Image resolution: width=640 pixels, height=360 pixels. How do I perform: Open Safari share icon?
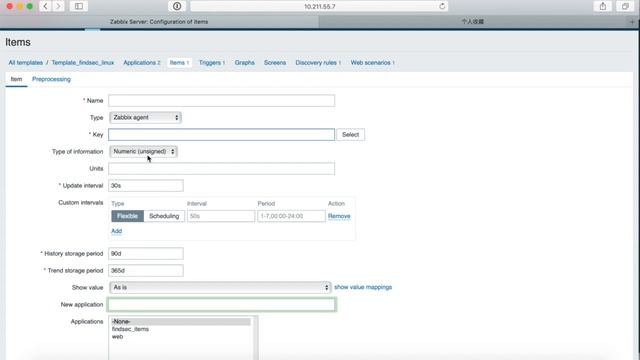(x=602, y=6)
